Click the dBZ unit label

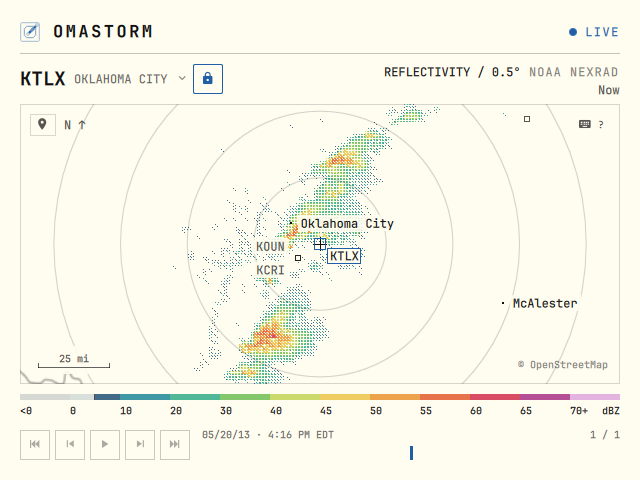coord(611,411)
